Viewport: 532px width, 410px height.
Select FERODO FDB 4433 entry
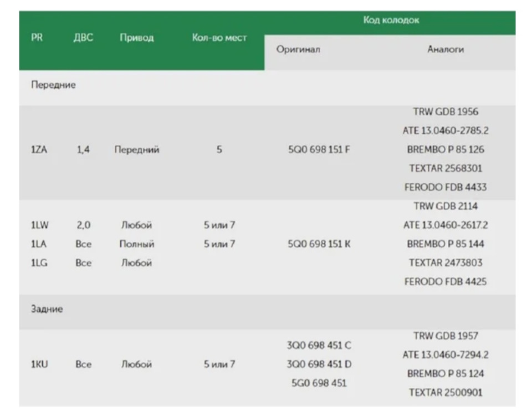446,187
